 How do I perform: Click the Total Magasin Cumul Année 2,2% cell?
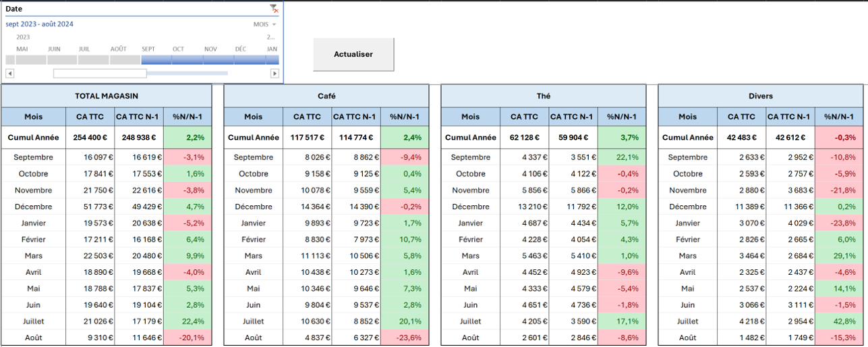187,137
